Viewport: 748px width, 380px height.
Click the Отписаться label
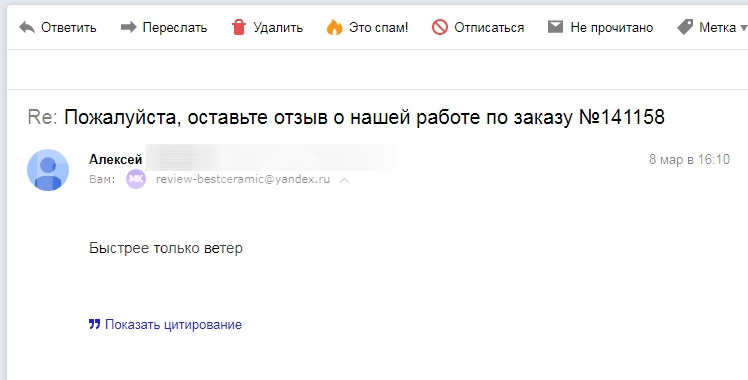489,28
